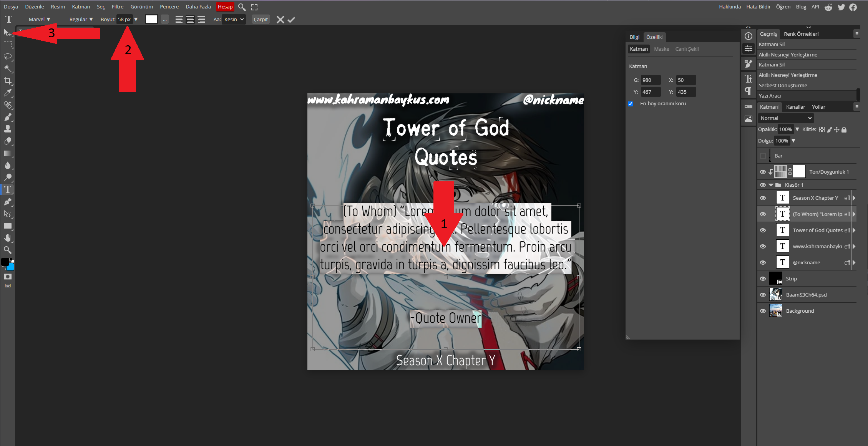
Task: Select the Gradient tool
Action: [x=8, y=153]
